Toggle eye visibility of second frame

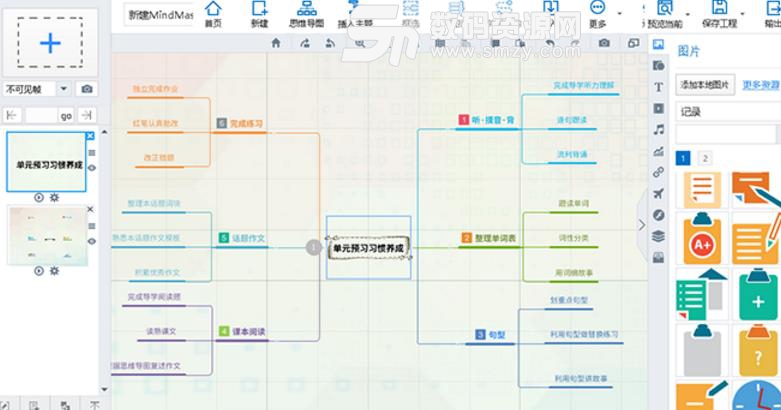tap(92, 241)
